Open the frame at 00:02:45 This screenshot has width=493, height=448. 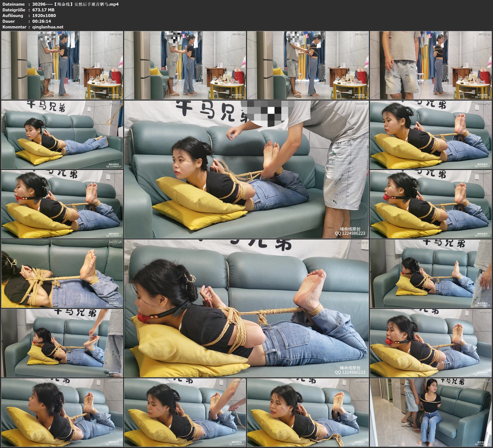[185, 65]
